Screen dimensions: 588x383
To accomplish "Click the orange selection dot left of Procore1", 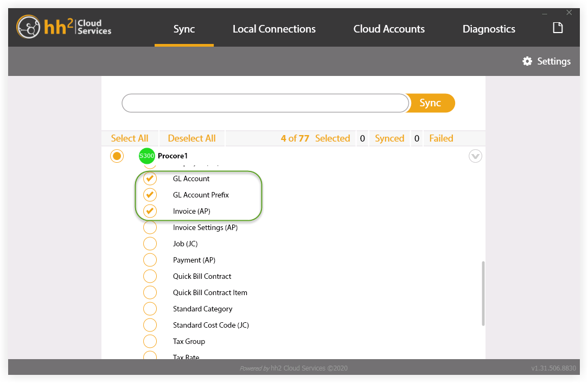I will click(x=117, y=156).
